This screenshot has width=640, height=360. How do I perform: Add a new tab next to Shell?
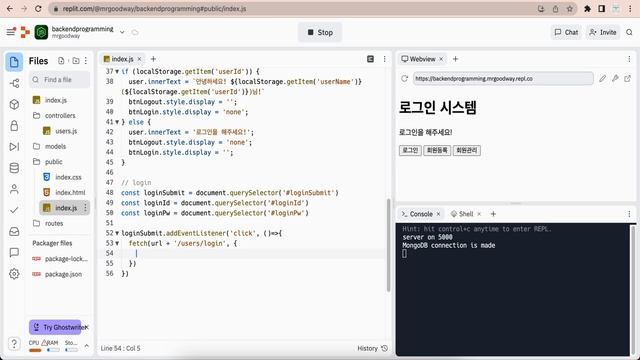click(493, 214)
